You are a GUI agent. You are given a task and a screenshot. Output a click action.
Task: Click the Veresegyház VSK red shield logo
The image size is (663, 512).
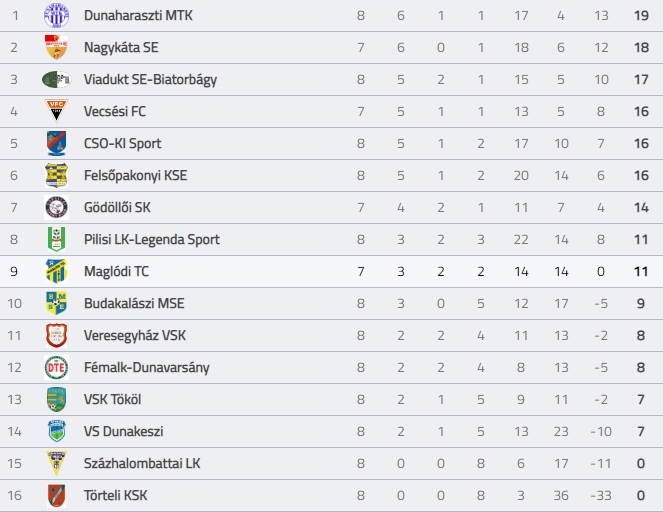(x=56, y=335)
